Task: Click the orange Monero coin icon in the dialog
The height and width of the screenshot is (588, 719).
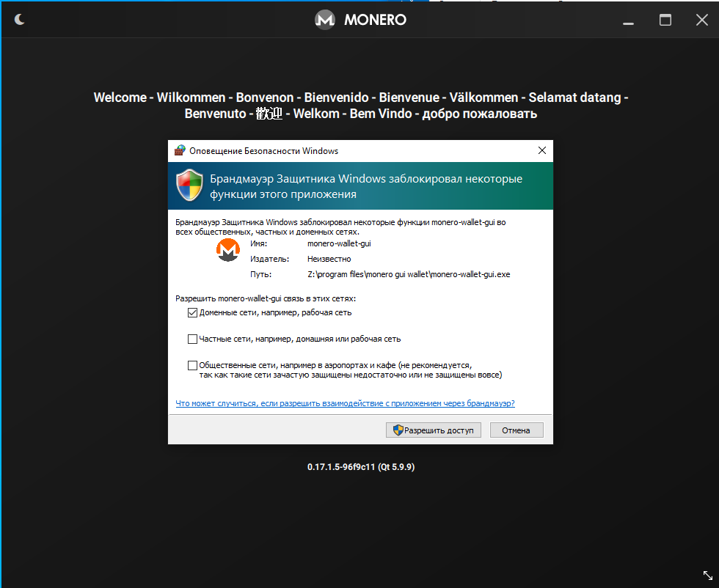Action: point(227,249)
